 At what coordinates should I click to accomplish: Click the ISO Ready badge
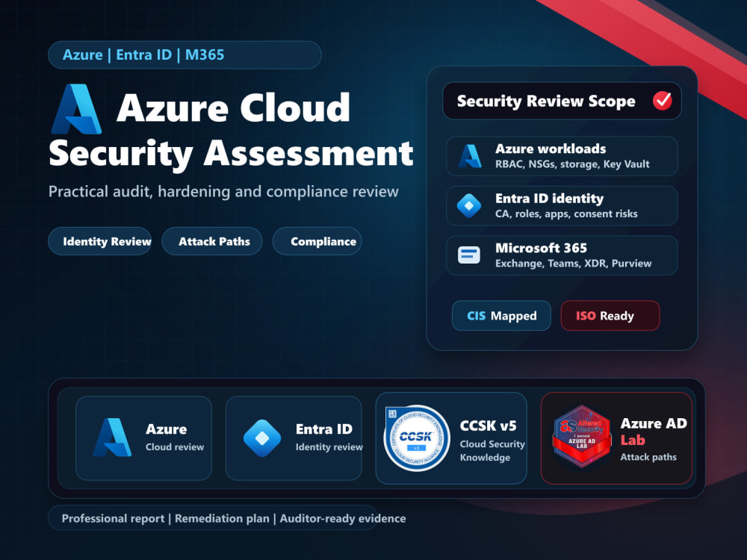[610, 316]
